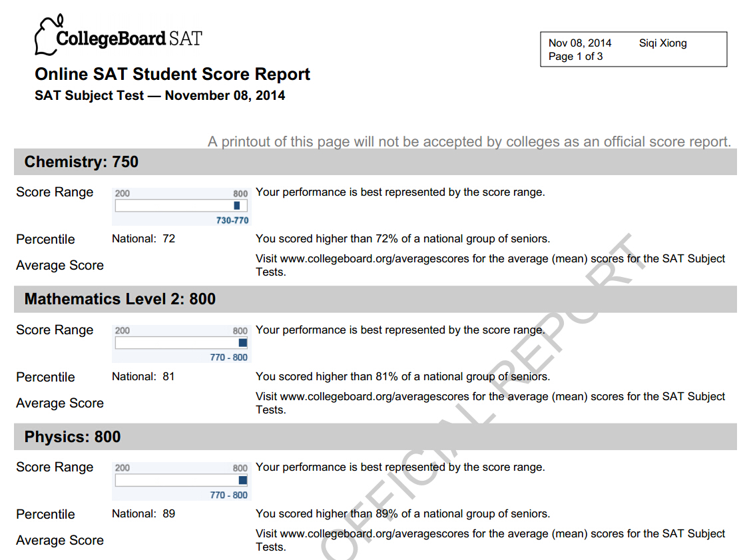Click the 'Score Range' label under Chemistry
Image resolution: width=747 pixels, height=560 pixels.
click(x=55, y=192)
